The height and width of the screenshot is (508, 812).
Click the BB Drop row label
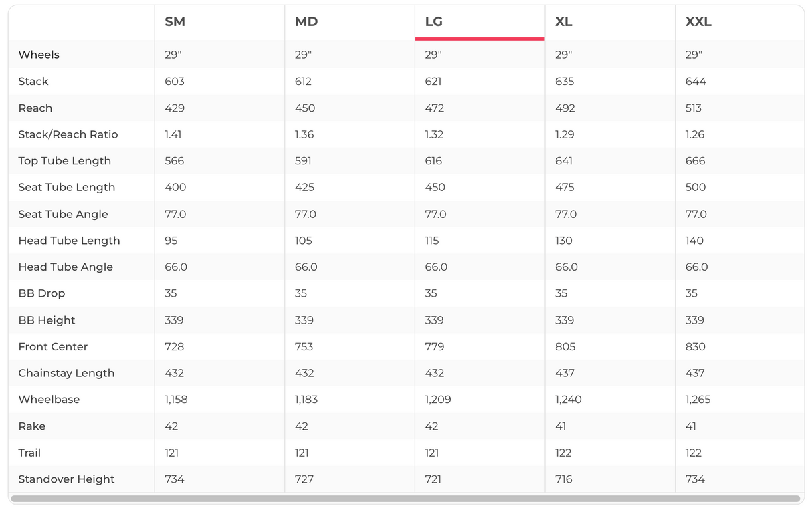click(41, 293)
